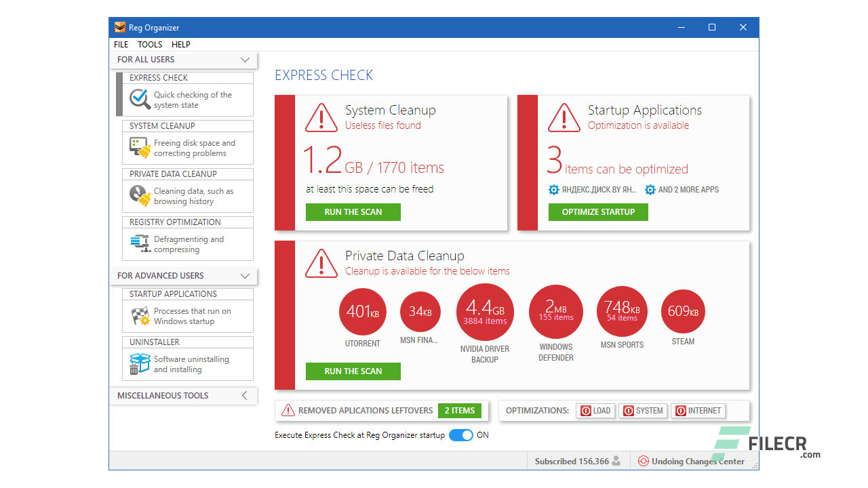
Task: Click the uTorrent 401 KB circle
Action: [x=363, y=312]
